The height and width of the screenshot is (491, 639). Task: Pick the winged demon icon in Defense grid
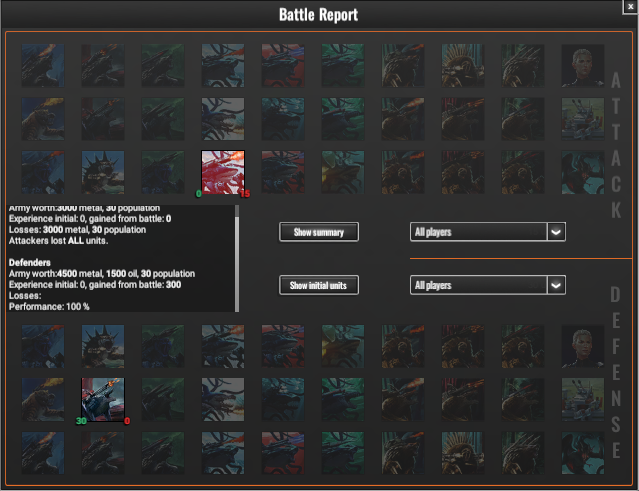tap(583, 453)
